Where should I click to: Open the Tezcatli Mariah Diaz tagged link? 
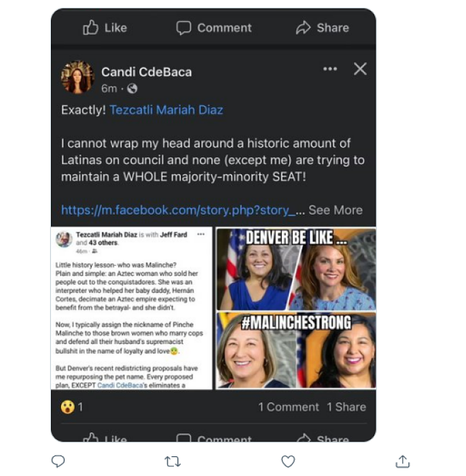166,109
